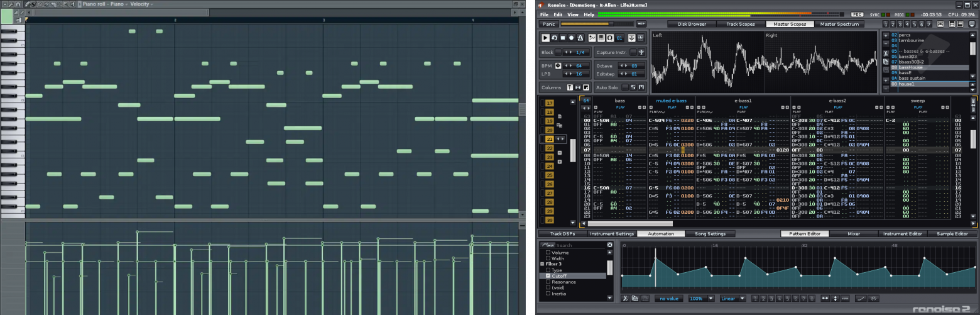Toggle the Capture Instr. checkbox
The image size is (980, 315).
pyautogui.click(x=633, y=52)
